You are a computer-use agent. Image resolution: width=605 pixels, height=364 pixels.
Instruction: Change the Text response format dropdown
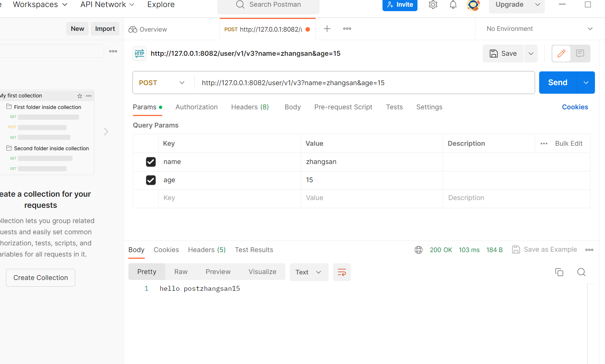tap(309, 272)
